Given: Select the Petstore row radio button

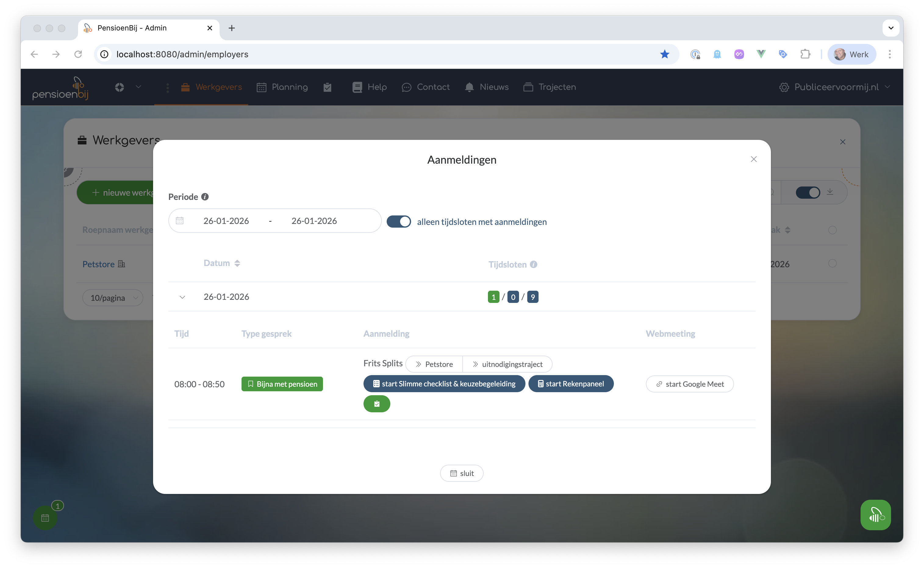Looking at the screenshot, I should (832, 264).
